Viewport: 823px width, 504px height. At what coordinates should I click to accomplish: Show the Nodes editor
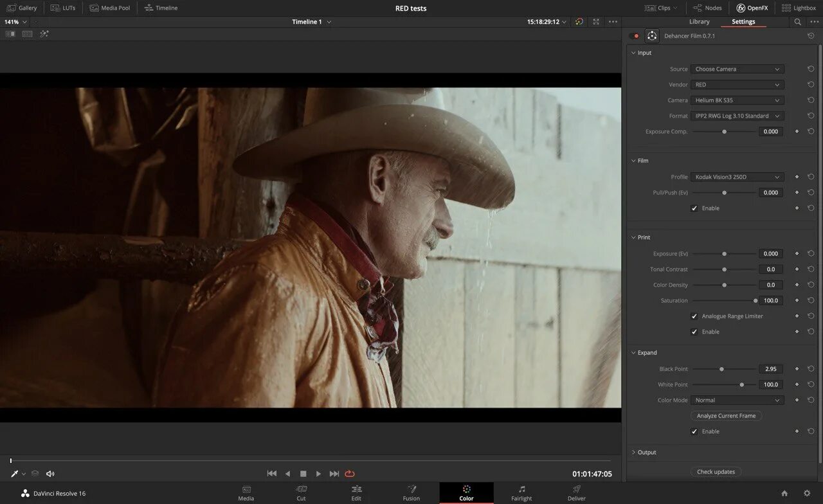pos(707,8)
